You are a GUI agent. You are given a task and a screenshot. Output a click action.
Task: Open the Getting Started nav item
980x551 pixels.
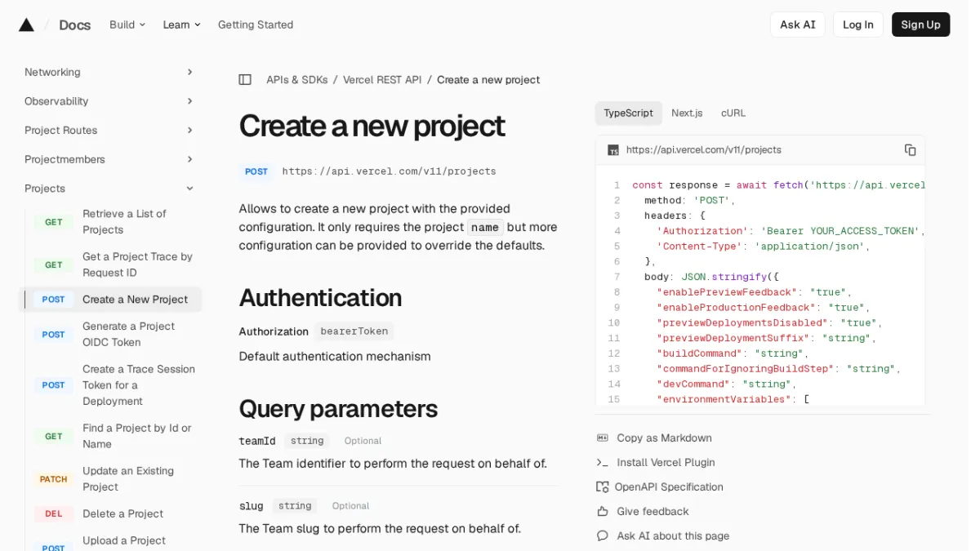256,24
